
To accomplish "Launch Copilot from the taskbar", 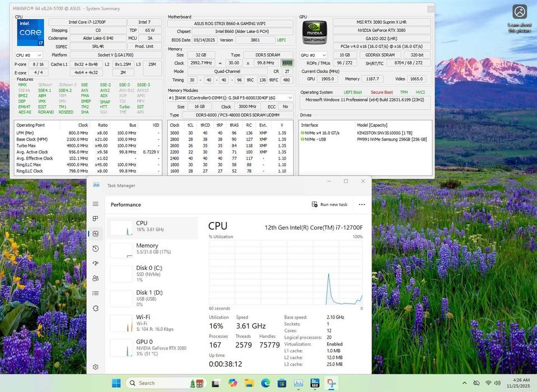I will [232, 383].
